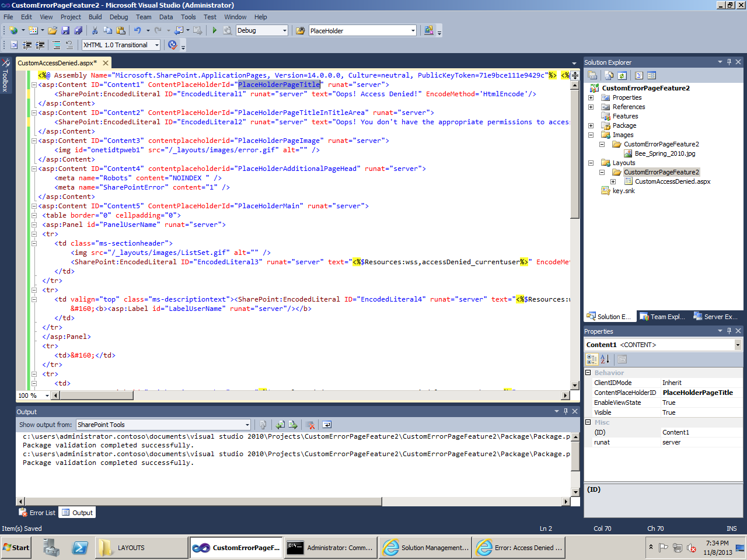Viewport: 747px width, 560px height.
Task: Open the PlaceHolder find combo box dropdown
Action: click(413, 30)
